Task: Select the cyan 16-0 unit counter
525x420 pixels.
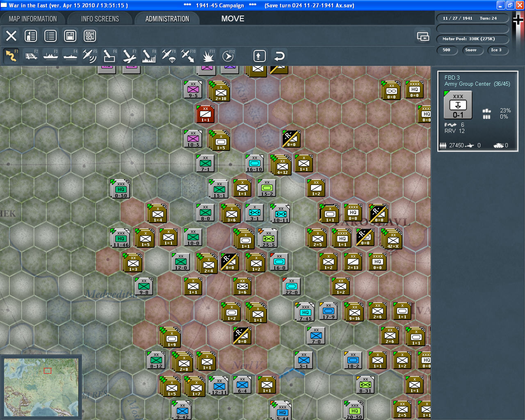Action: click(x=279, y=262)
